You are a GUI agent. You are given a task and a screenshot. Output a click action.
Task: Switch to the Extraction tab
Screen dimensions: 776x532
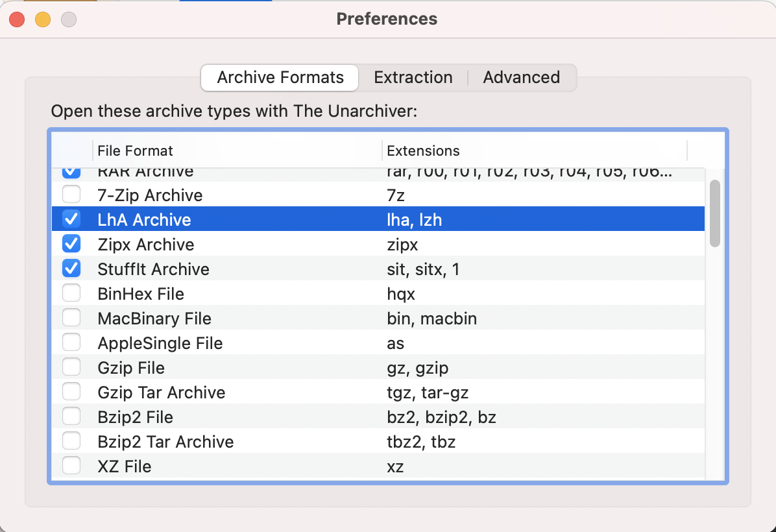click(x=413, y=77)
